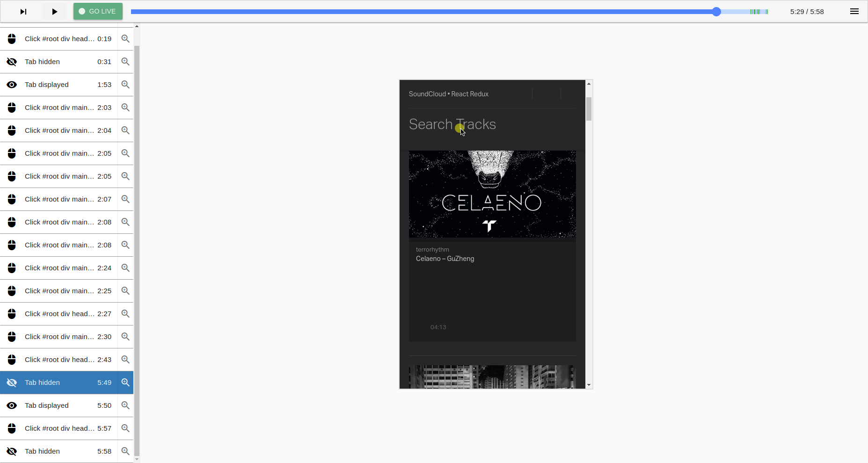
Task: Click the magnifier for Tab hidden 5:58
Action: click(x=125, y=451)
